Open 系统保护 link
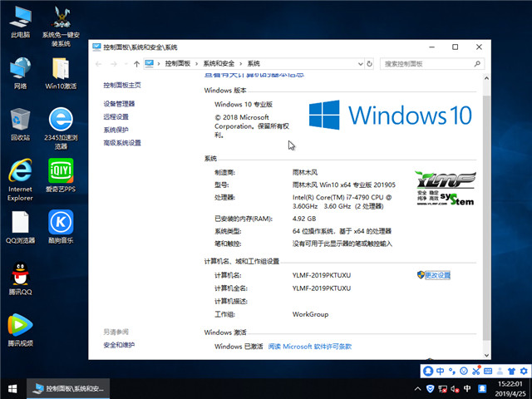 pos(116,130)
